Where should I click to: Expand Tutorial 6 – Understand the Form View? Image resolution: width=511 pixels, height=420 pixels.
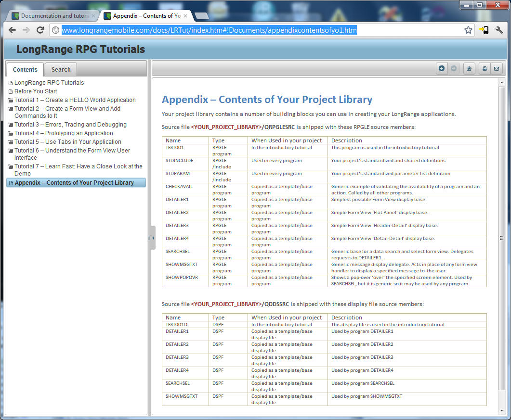tap(72, 154)
